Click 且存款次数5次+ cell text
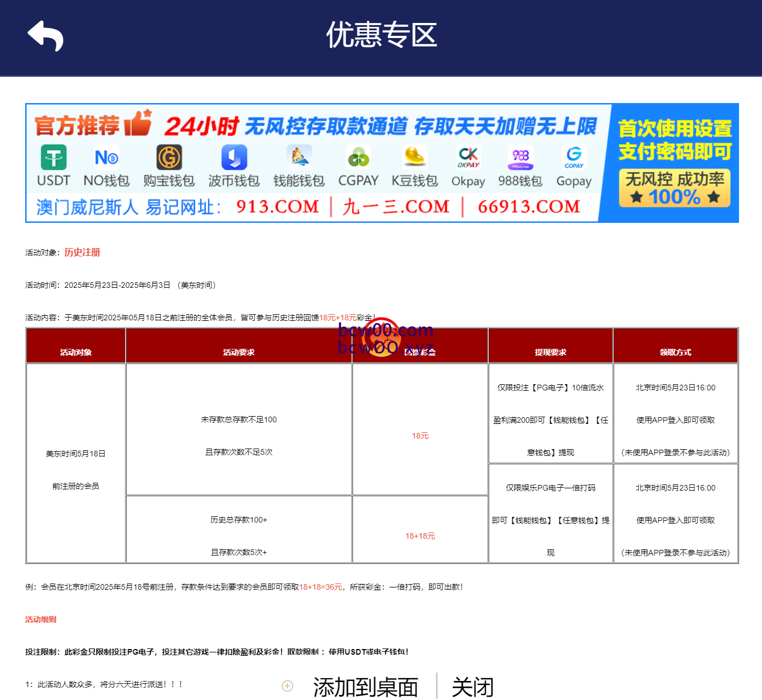This screenshot has width=762, height=700. click(239, 552)
